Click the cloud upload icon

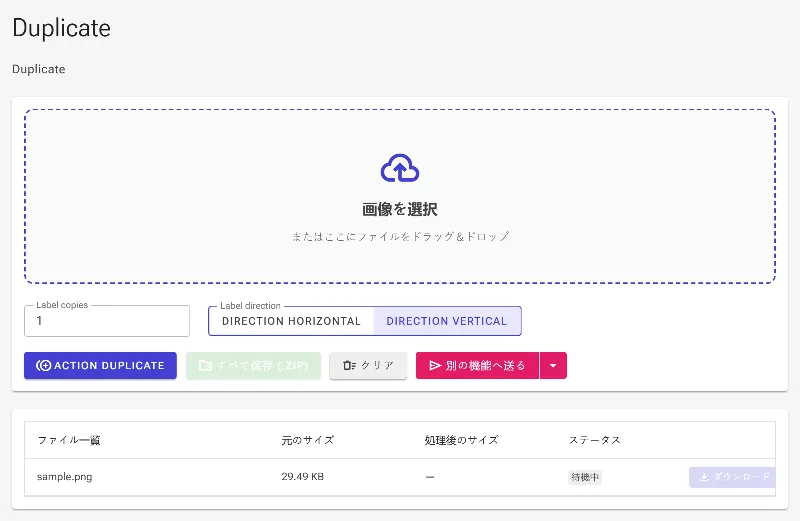click(400, 168)
